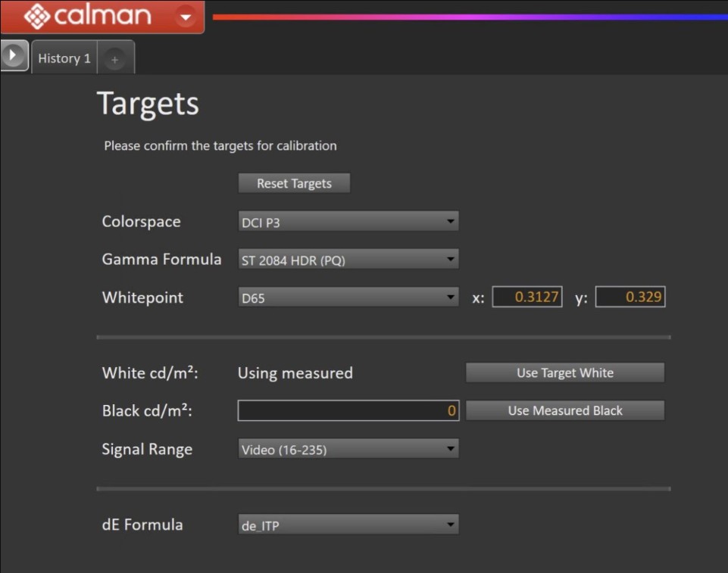Click the 'Using measured' white level text
Viewport: 728px width, 573px height.
click(x=295, y=372)
